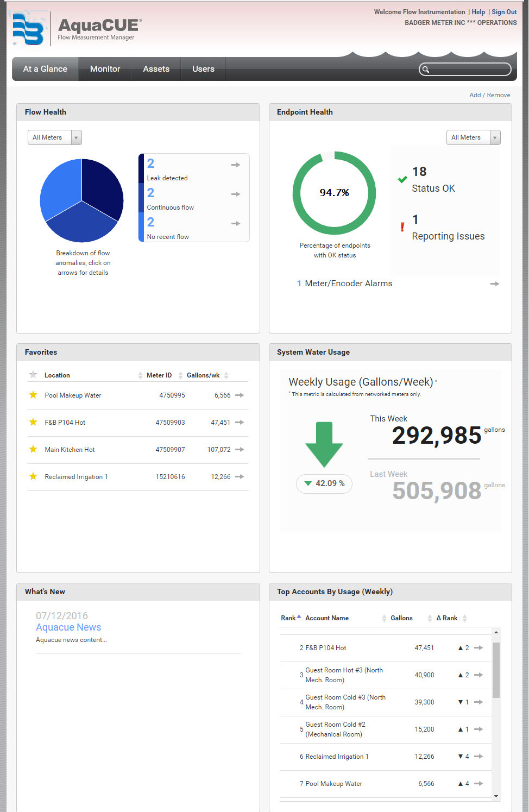Click the green weekly usage down arrow
The width and height of the screenshot is (529, 812).
(324, 444)
